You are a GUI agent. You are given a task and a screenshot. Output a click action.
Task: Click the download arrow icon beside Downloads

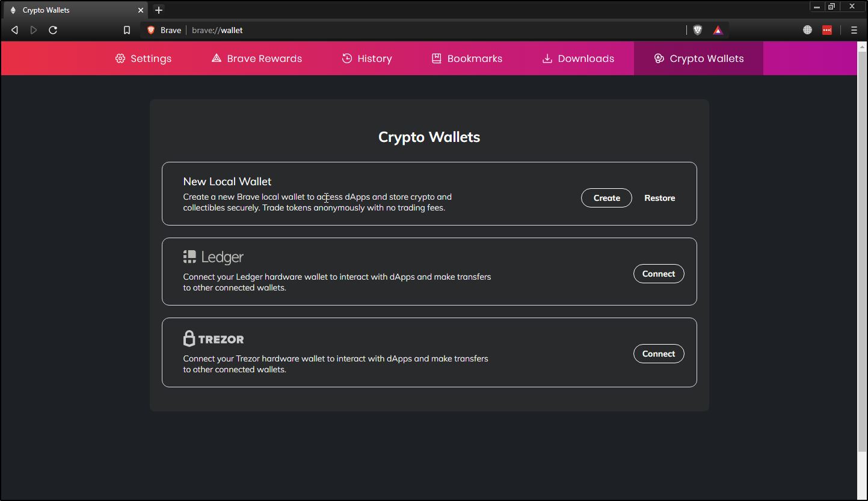click(x=546, y=58)
